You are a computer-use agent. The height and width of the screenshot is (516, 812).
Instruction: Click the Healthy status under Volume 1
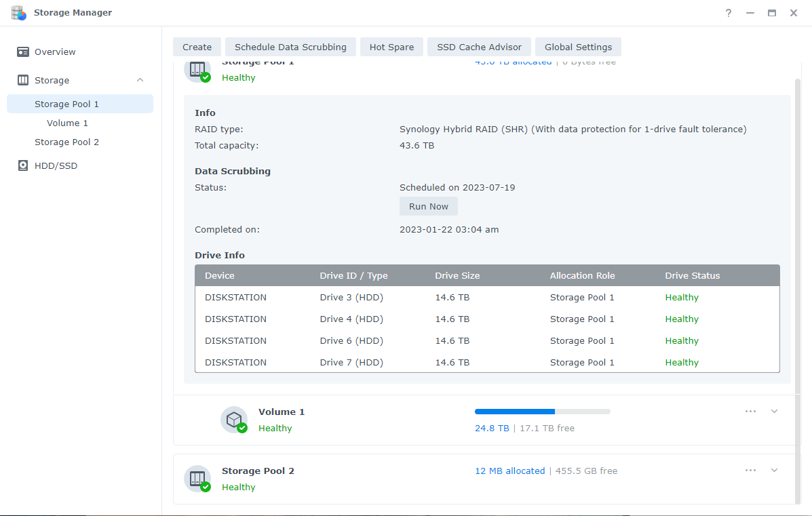(x=275, y=429)
